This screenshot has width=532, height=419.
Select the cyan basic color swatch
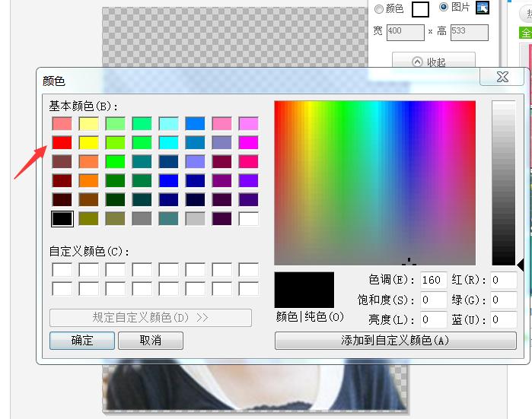pyautogui.click(x=168, y=142)
